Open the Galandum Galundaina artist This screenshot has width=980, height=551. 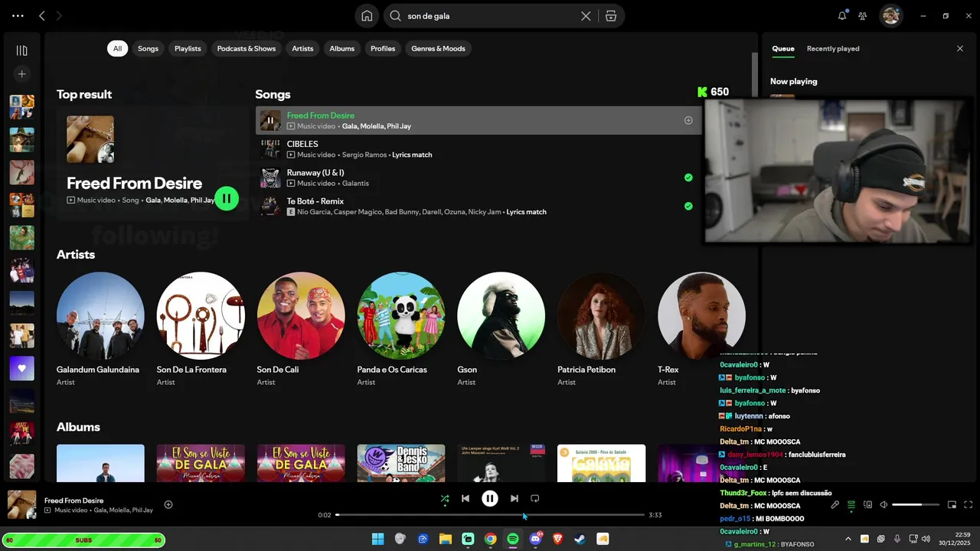[x=100, y=316]
